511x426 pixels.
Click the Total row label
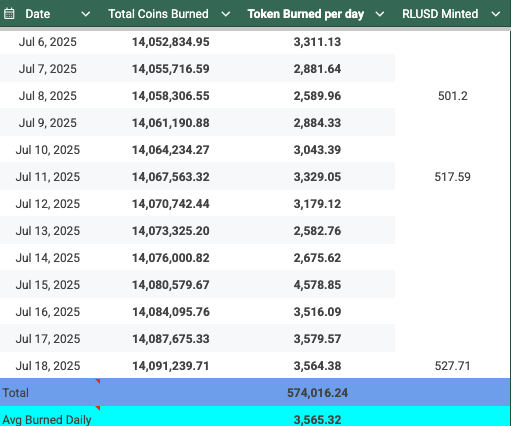tap(16, 393)
